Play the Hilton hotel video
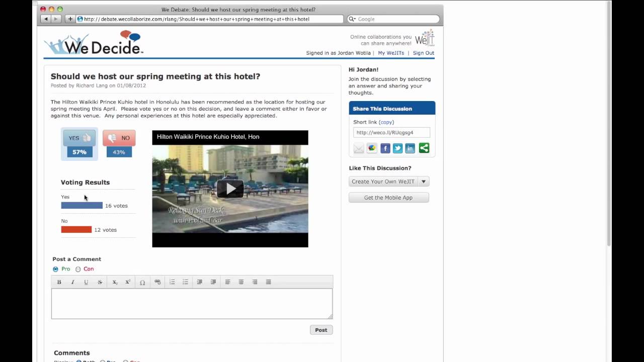The height and width of the screenshot is (362, 644). 230,189
